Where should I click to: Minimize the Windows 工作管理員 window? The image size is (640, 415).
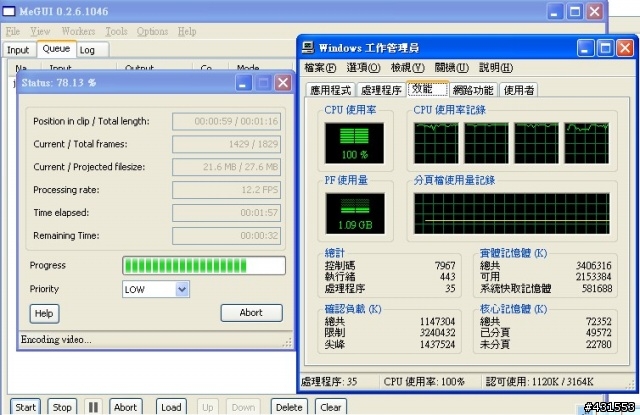pos(585,48)
